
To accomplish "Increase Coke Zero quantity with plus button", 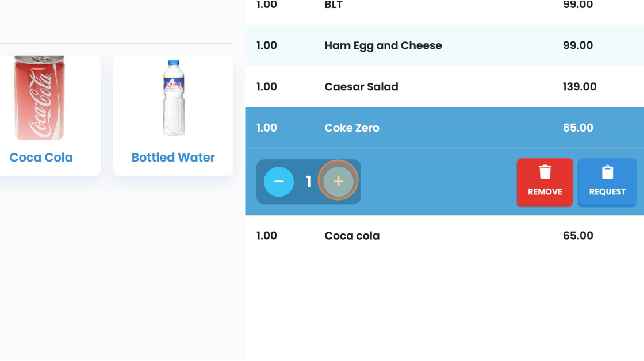I will [338, 181].
